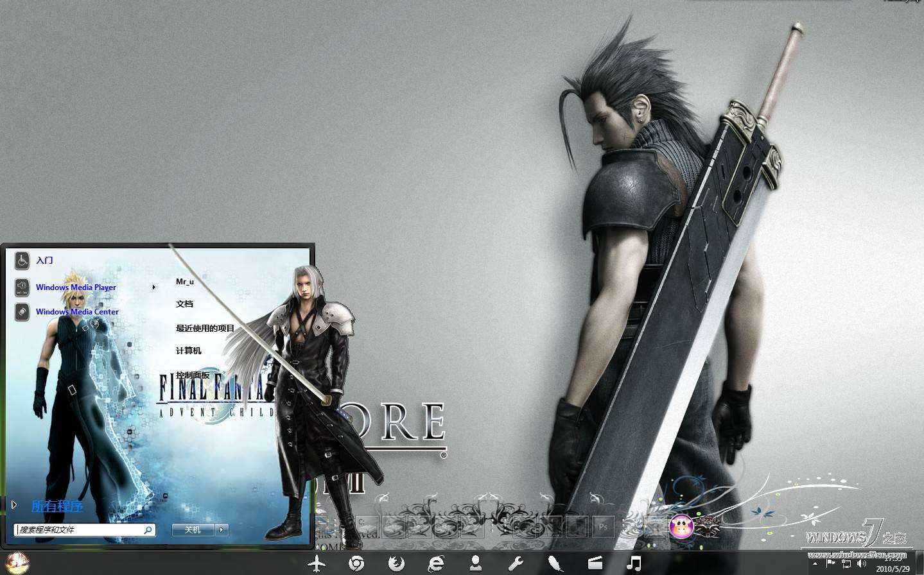Open Windows Media Player from the Start menu

[76, 287]
